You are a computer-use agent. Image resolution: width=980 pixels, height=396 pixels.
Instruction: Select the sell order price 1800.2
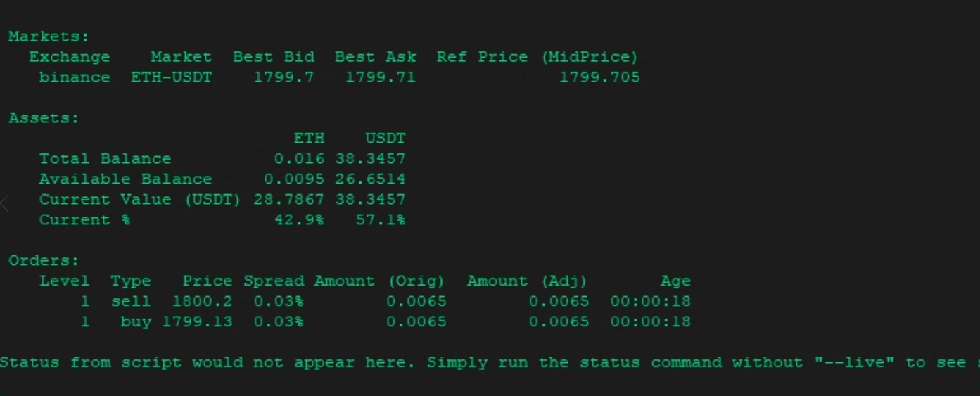coord(202,302)
